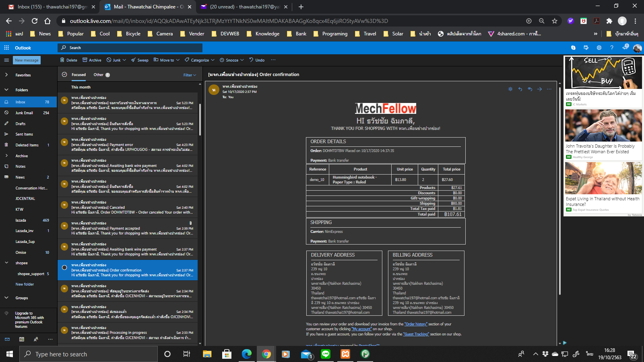Open the Outlook app launcher grid
This screenshot has height=362, width=644.
pyautogui.click(x=6, y=47)
